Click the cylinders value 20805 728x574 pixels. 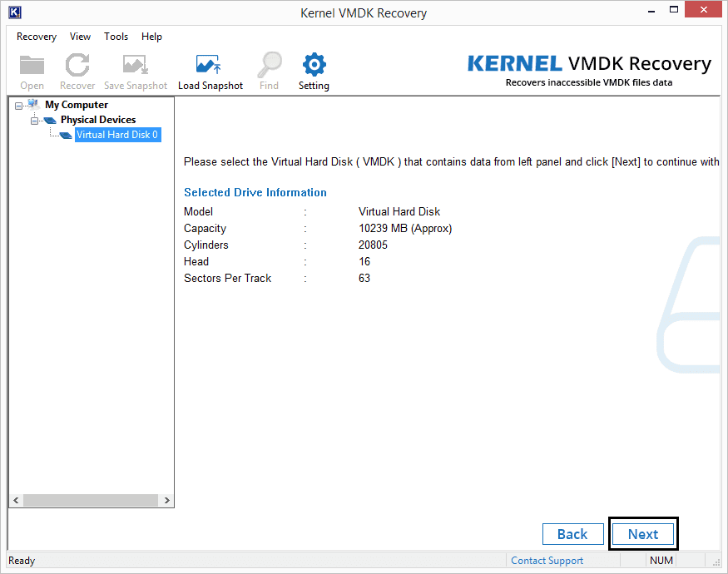(373, 245)
